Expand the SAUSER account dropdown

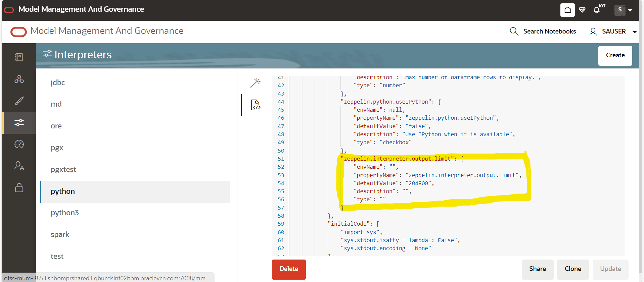click(x=635, y=32)
